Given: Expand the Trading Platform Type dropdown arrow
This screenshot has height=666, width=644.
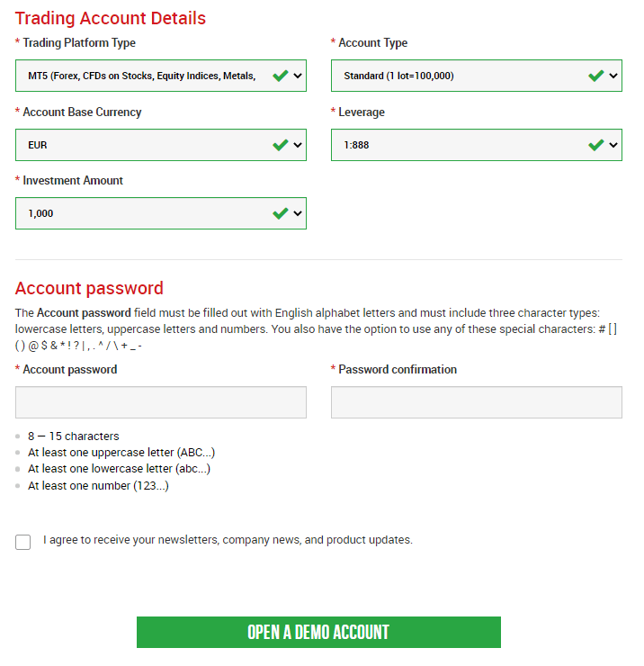Looking at the screenshot, I should [298, 76].
